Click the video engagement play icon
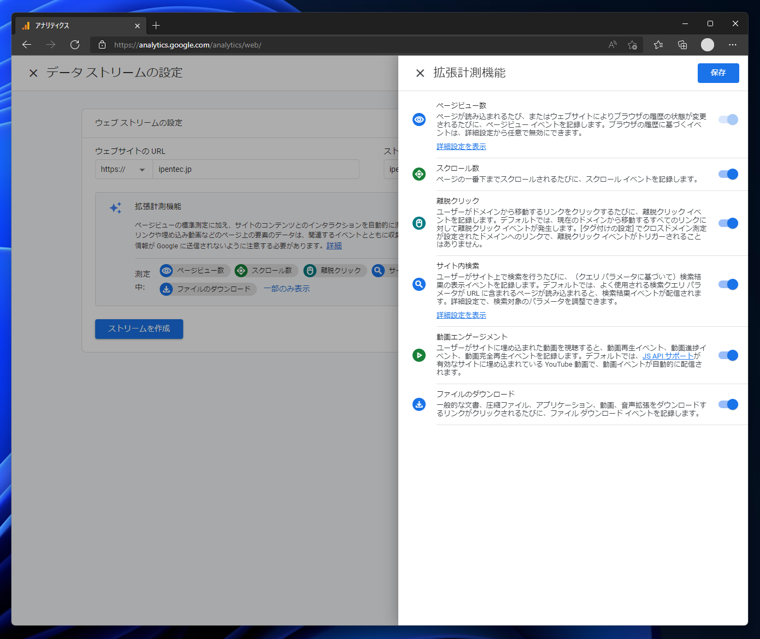The image size is (760, 639). pyautogui.click(x=419, y=355)
